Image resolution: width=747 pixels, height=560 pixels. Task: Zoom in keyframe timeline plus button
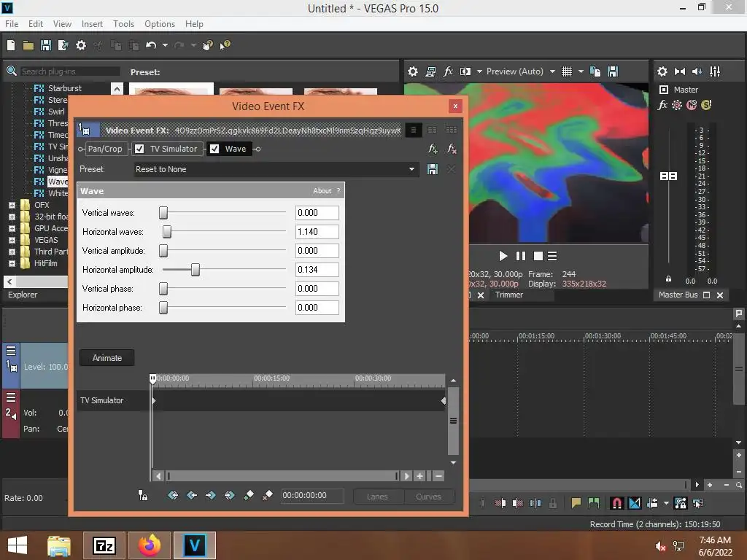tap(419, 475)
